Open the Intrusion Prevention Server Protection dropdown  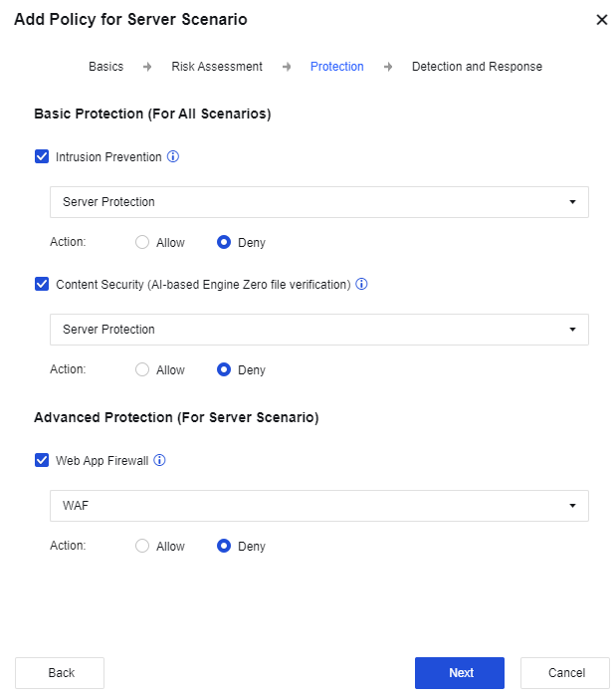click(318, 202)
